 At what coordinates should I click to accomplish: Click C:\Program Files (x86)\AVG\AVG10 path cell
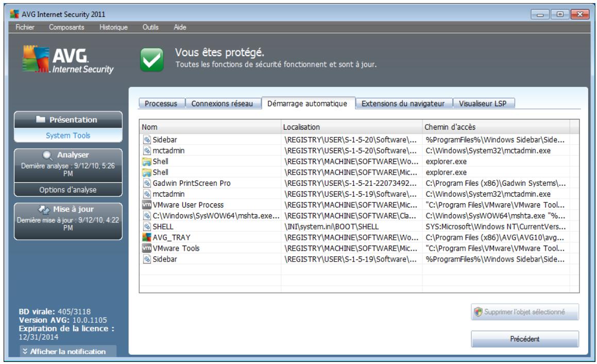click(x=496, y=237)
